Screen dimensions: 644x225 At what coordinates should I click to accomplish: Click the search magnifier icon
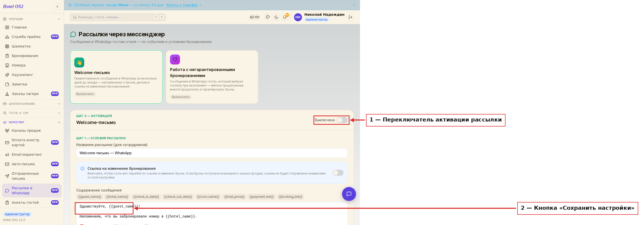[75, 17]
